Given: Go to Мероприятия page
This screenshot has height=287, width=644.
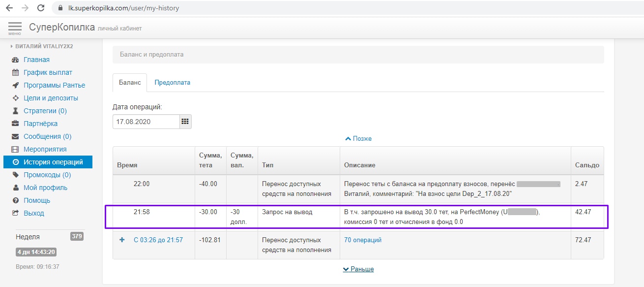Looking at the screenshot, I should (x=45, y=149).
